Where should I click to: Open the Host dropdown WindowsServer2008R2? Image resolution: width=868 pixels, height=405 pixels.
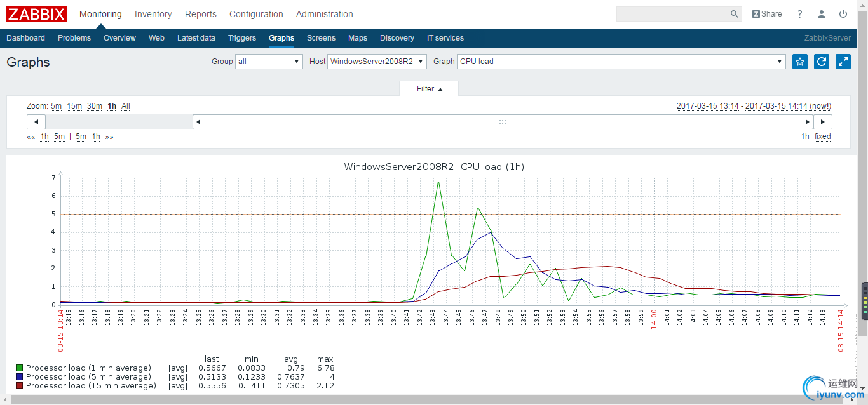pyautogui.click(x=377, y=62)
